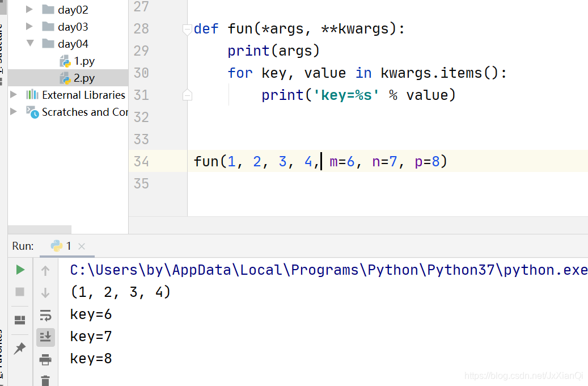Click the key=8 output line
The height and width of the screenshot is (386, 588).
click(91, 359)
